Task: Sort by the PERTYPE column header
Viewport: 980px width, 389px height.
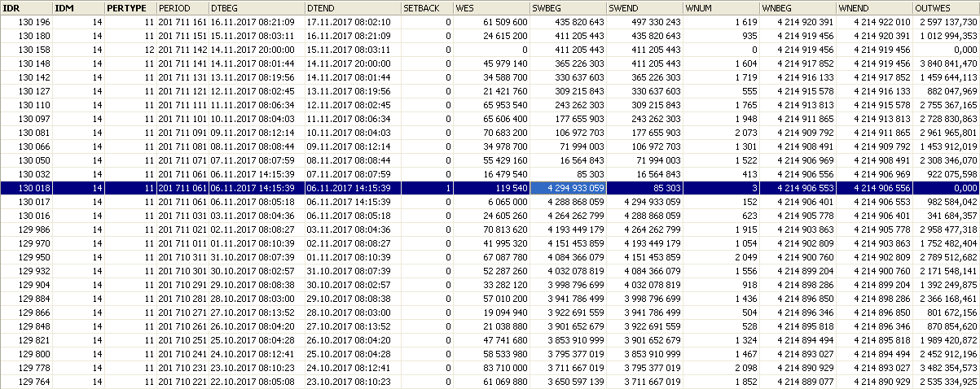Action: pyautogui.click(x=130, y=7)
